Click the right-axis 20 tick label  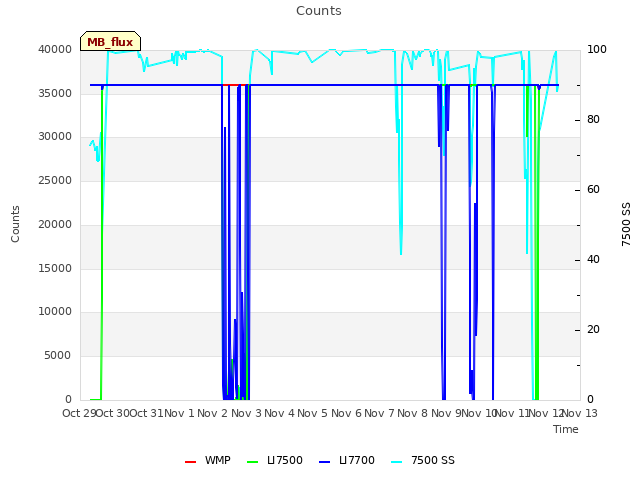click(x=593, y=329)
